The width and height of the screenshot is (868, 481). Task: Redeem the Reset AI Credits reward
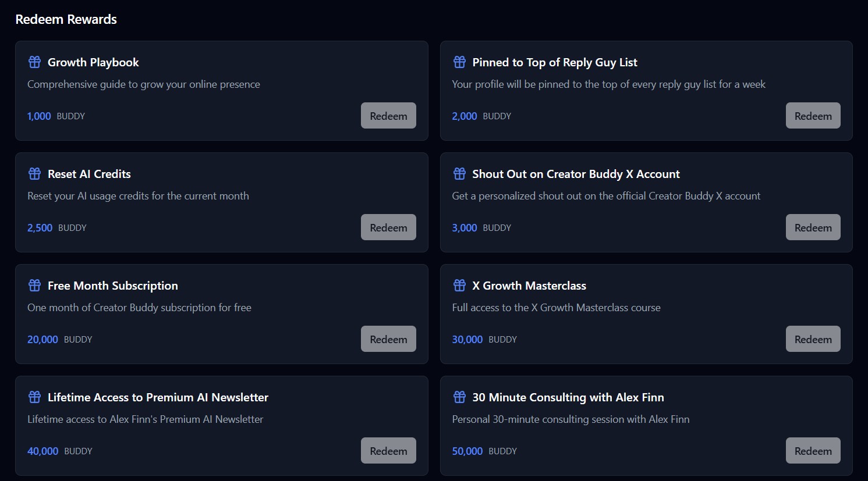coord(388,227)
